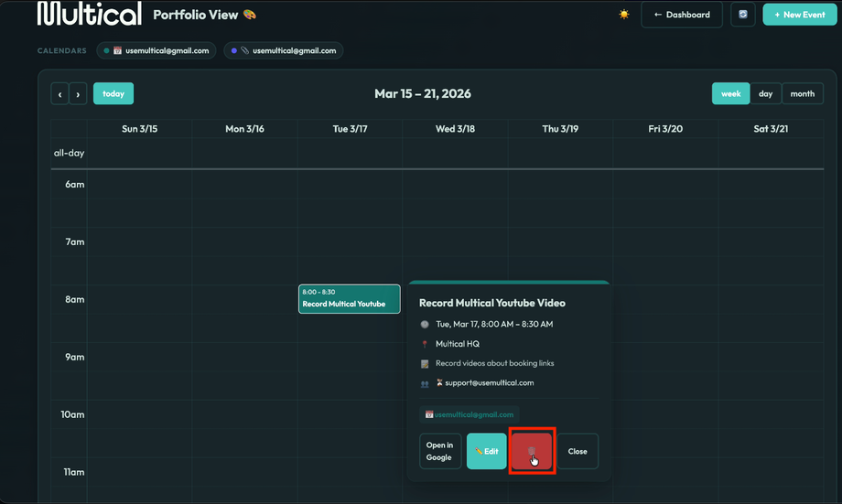Go to the previous week arrow
The width and height of the screenshot is (842, 504).
click(59, 94)
